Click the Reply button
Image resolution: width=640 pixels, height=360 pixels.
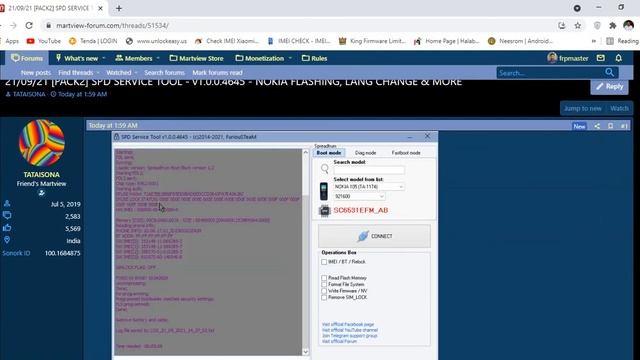coord(609,87)
